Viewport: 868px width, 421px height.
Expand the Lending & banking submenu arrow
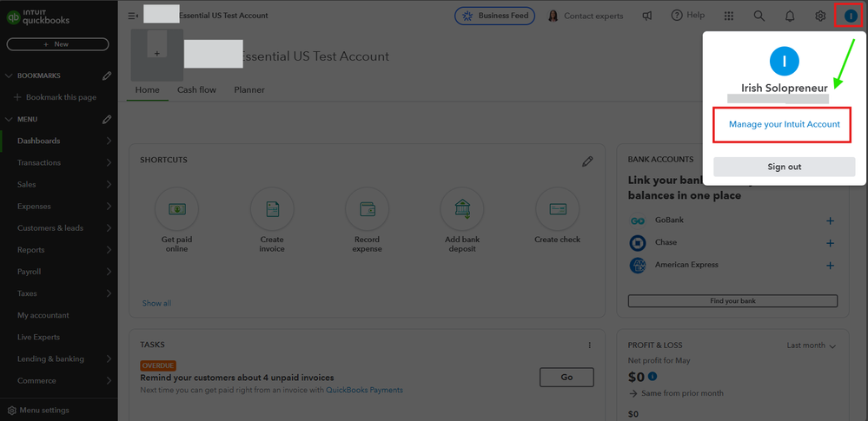pos(109,359)
